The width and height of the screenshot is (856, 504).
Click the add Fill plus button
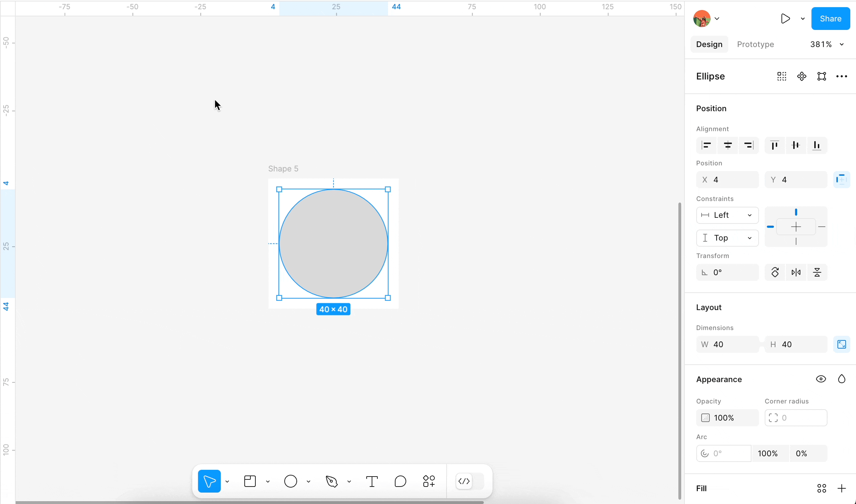(x=841, y=488)
